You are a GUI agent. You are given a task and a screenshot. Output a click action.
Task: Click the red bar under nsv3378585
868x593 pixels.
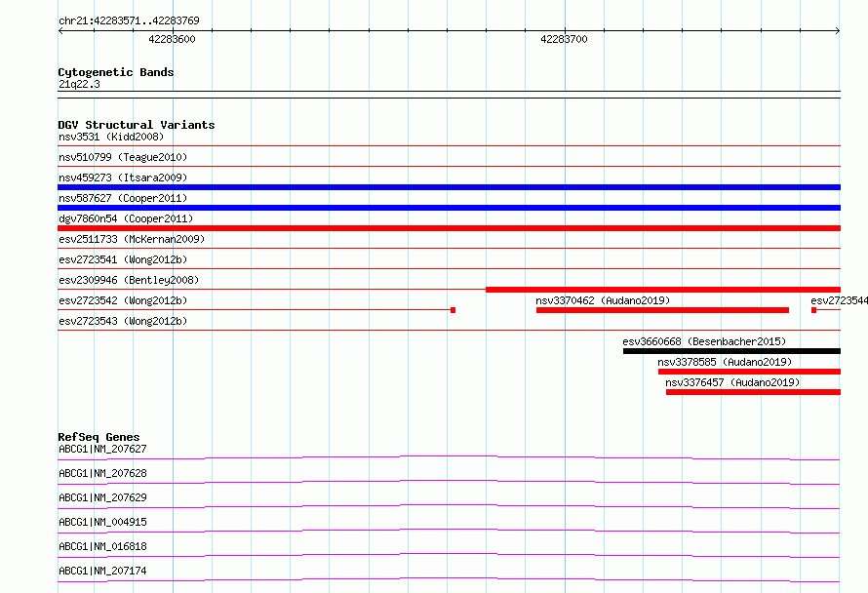750,372
